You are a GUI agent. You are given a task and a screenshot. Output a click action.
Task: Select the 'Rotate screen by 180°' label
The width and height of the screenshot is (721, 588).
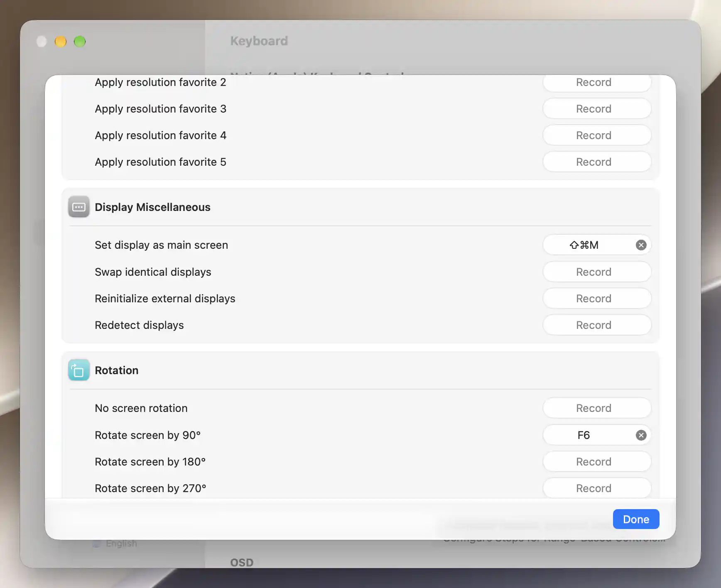pyautogui.click(x=150, y=462)
